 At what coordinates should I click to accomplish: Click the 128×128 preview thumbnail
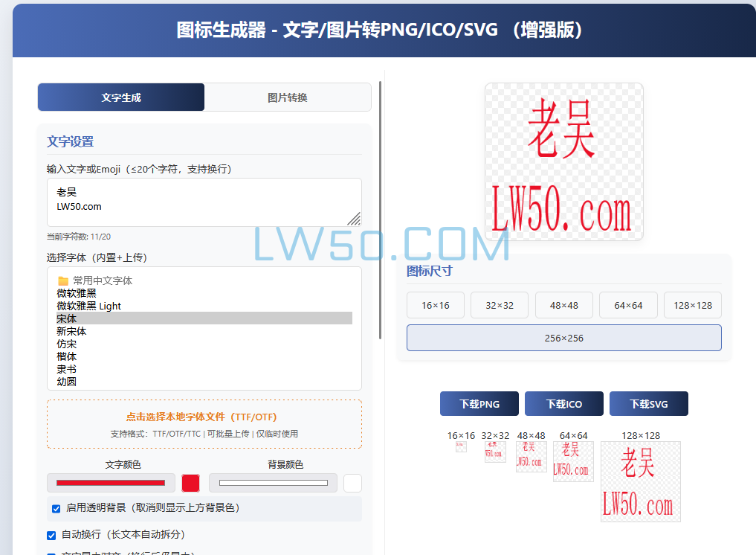tap(641, 481)
